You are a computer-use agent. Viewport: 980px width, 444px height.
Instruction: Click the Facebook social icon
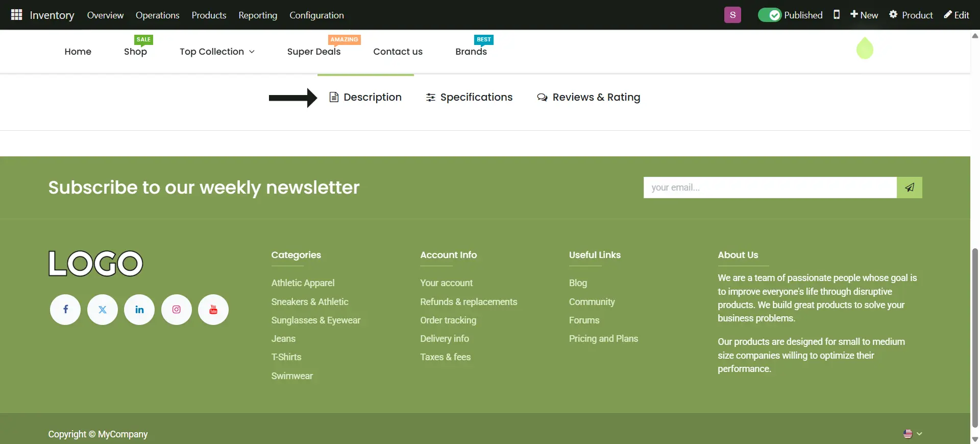pos(65,310)
